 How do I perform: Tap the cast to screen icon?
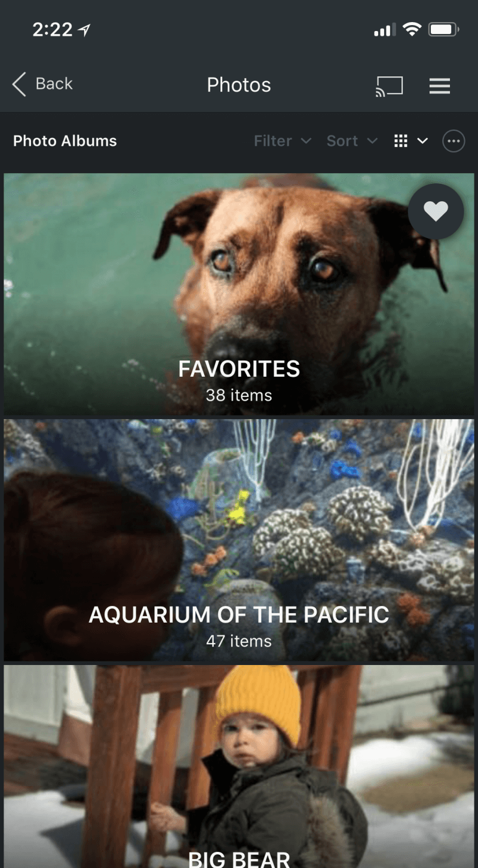pos(389,86)
